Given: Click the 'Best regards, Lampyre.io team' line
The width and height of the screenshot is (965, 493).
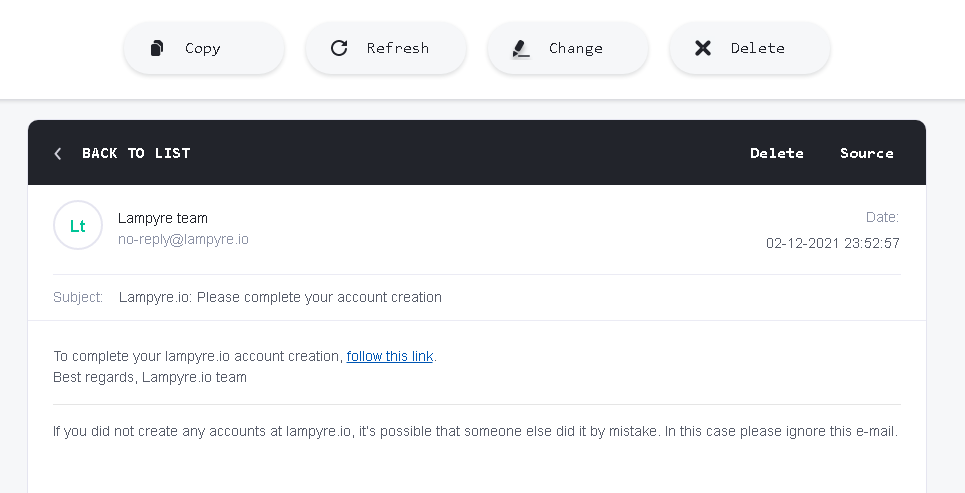Looking at the screenshot, I should 150,377.
